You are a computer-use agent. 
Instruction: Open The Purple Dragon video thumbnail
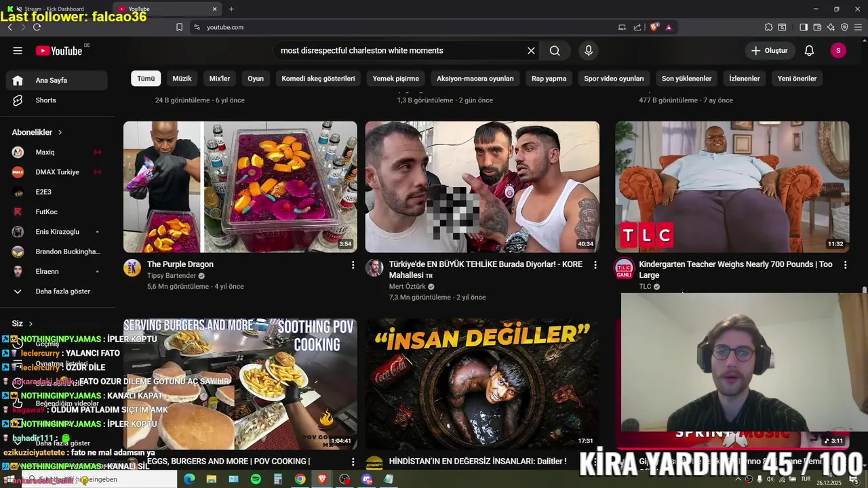click(x=240, y=187)
